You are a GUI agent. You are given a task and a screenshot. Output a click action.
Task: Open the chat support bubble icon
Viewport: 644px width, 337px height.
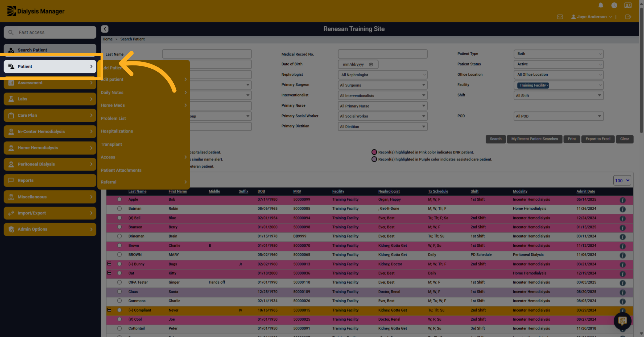(622, 321)
